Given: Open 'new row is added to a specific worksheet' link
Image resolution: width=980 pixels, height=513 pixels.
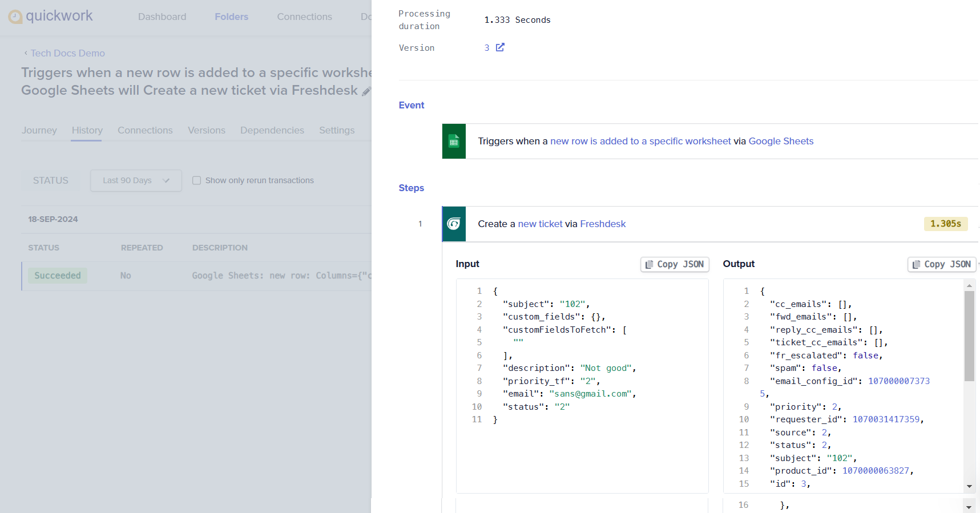Looking at the screenshot, I should 640,141.
